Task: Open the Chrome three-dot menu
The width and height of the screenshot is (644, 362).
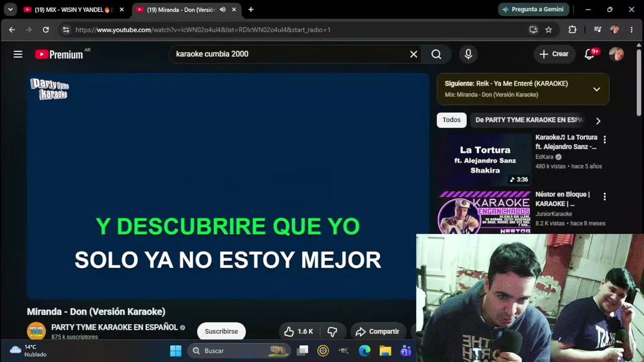Action: coord(631,30)
